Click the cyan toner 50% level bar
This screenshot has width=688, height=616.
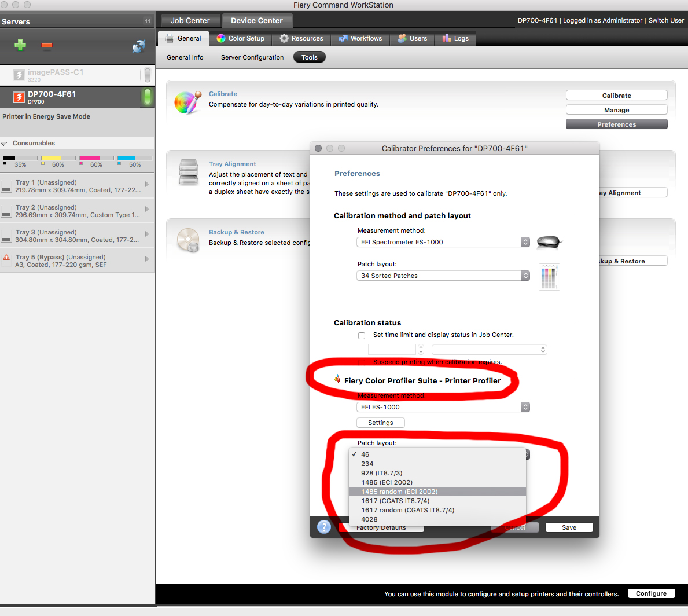coord(135,158)
